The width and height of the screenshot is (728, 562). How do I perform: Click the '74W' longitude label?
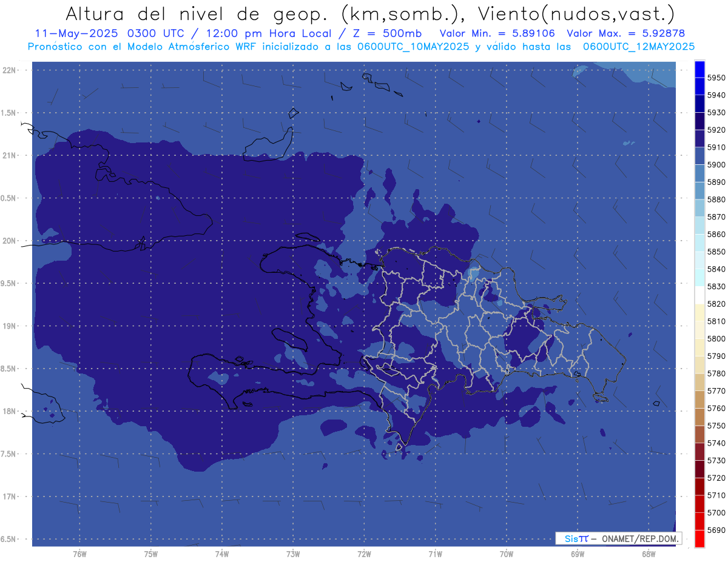pos(221,554)
